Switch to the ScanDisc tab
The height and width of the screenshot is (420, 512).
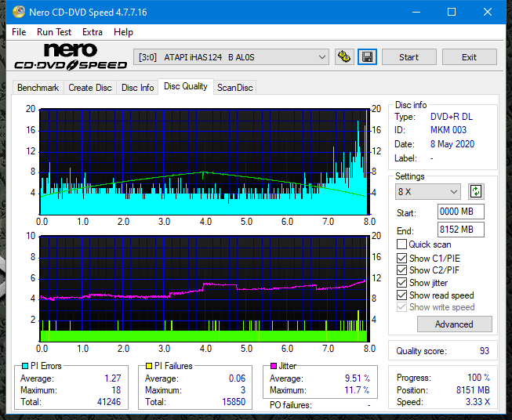[x=234, y=88]
